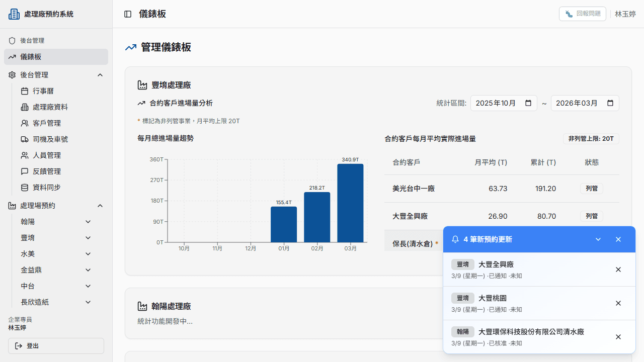Click the truck icon beside 司機及車號

point(25,139)
